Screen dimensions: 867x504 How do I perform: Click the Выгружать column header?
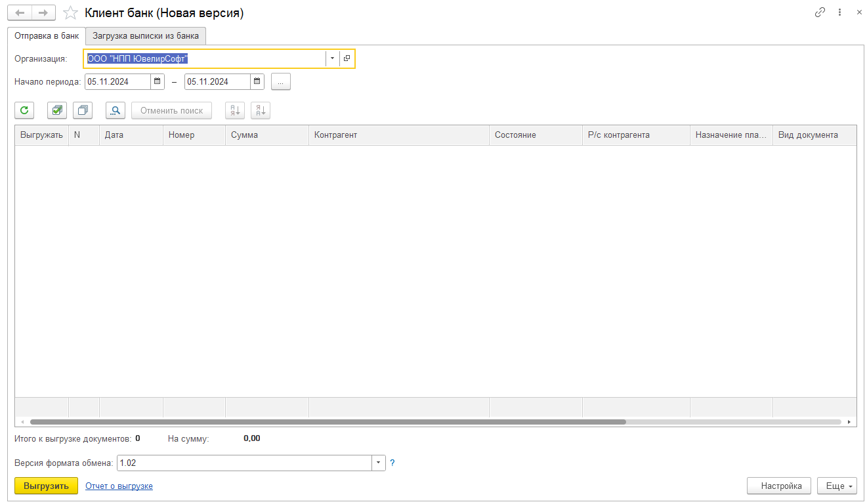pyautogui.click(x=41, y=135)
